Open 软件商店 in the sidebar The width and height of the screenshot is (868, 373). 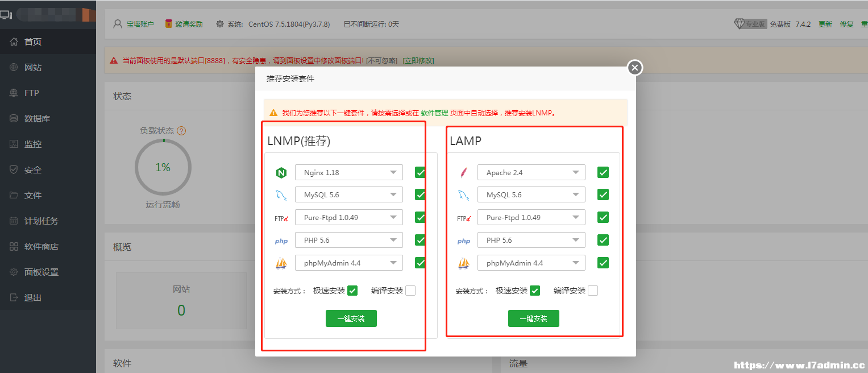(x=48, y=246)
